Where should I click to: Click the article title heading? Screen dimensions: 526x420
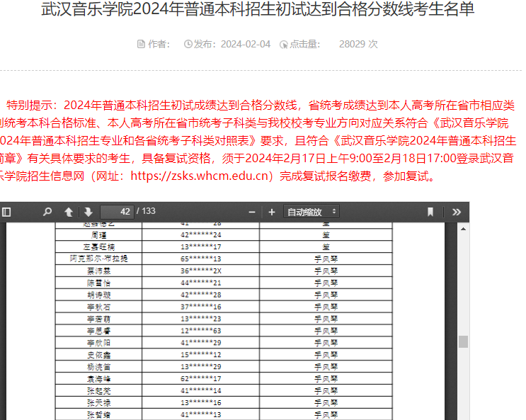pos(258,10)
